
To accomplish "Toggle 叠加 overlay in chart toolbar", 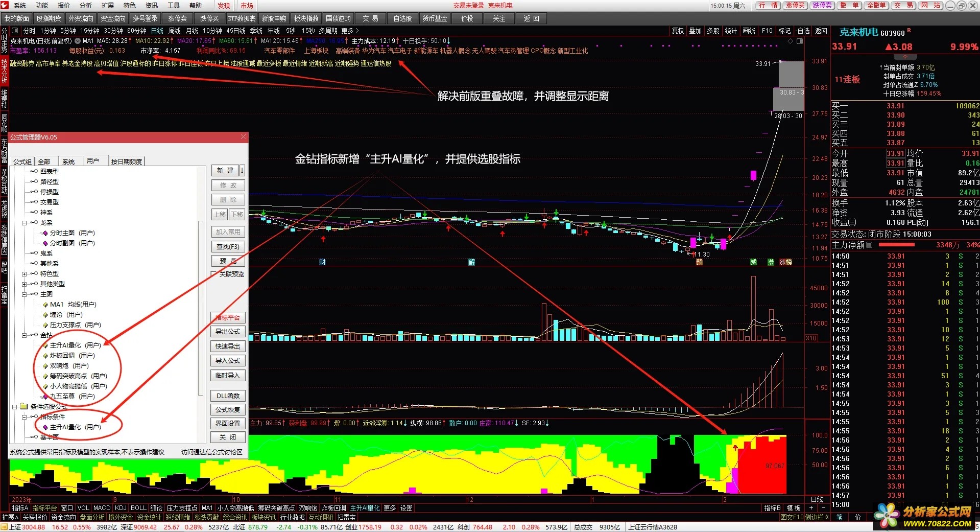I will [x=695, y=31].
